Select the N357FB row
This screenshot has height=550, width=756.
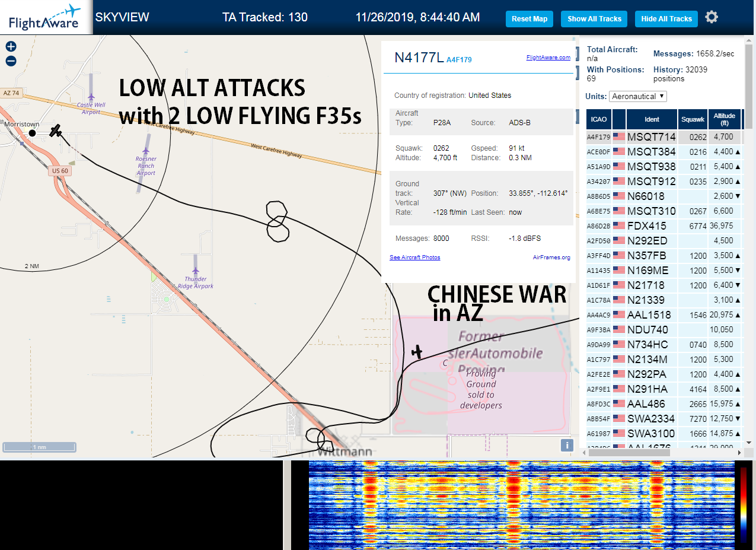[x=664, y=255]
